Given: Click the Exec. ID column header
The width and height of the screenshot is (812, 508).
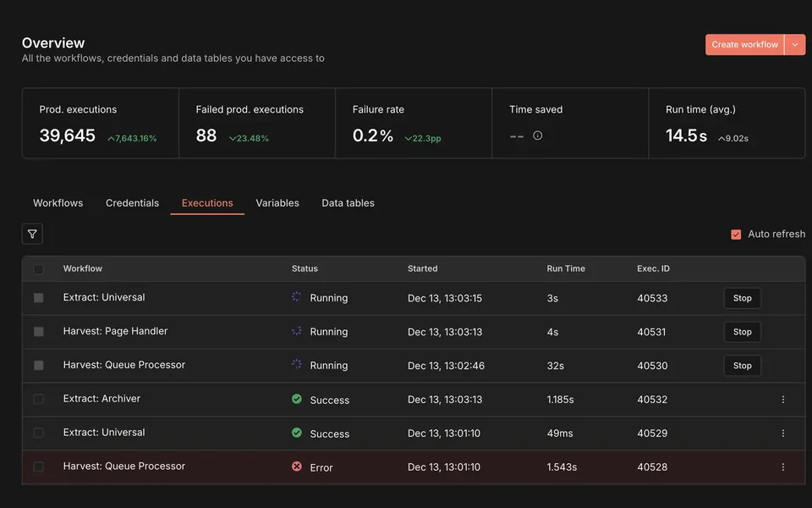Looking at the screenshot, I should [x=653, y=268].
